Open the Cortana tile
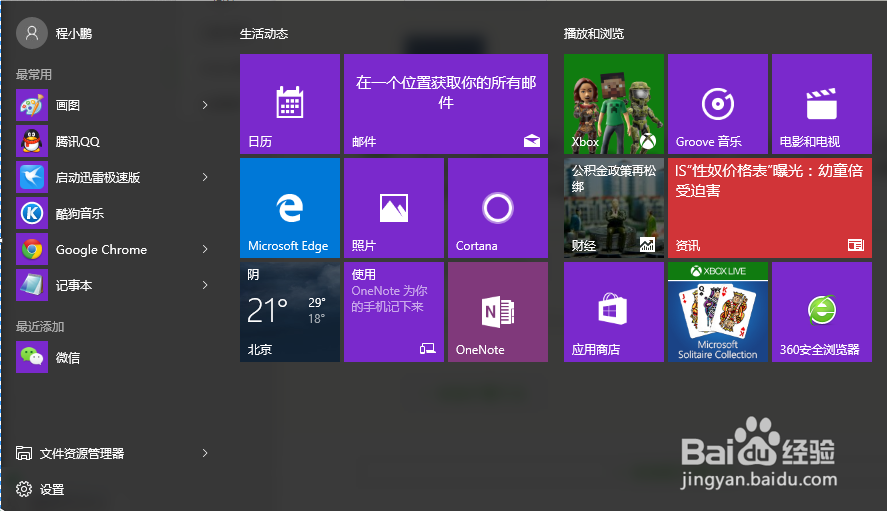887x511 pixels. coord(498,208)
